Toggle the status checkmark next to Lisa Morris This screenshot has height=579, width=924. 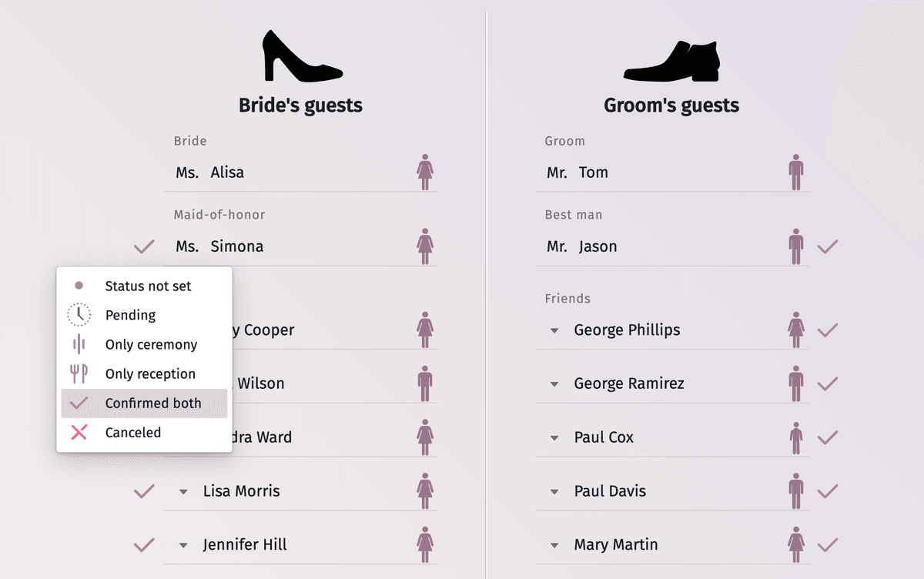tap(143, 491)
